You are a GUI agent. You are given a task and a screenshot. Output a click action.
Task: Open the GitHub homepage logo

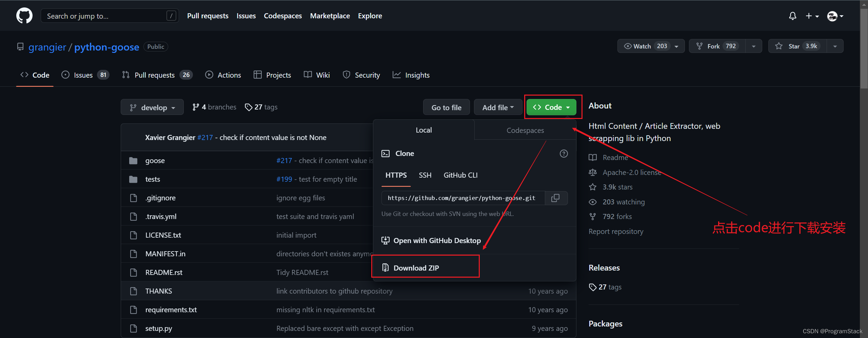point(24,16)
